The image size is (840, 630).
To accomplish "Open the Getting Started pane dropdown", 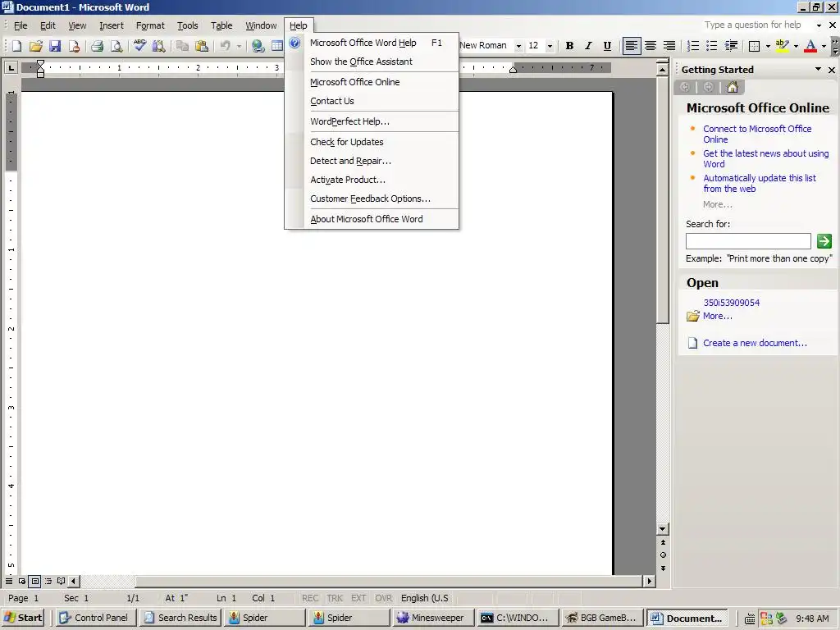I will click(818, 69).
